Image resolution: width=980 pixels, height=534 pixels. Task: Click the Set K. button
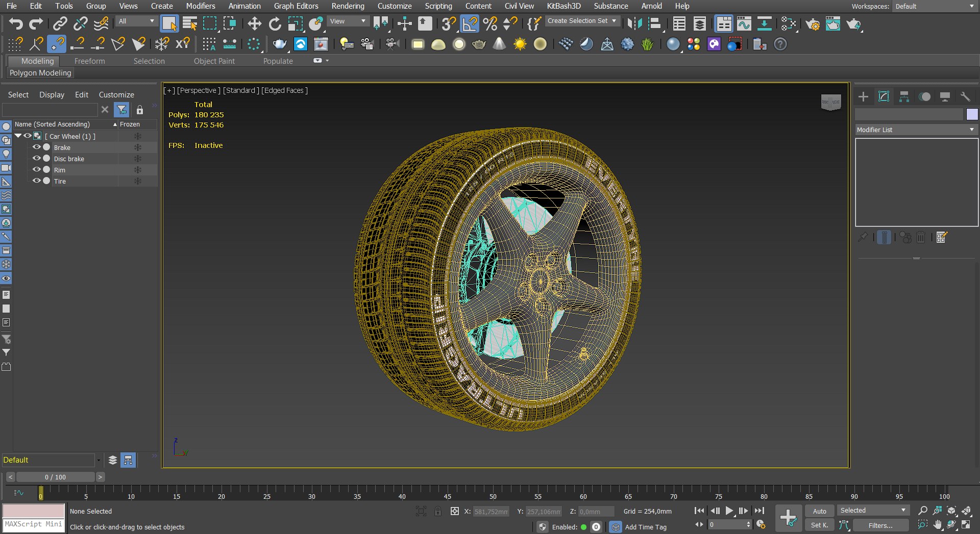click(x=819, y=525)
